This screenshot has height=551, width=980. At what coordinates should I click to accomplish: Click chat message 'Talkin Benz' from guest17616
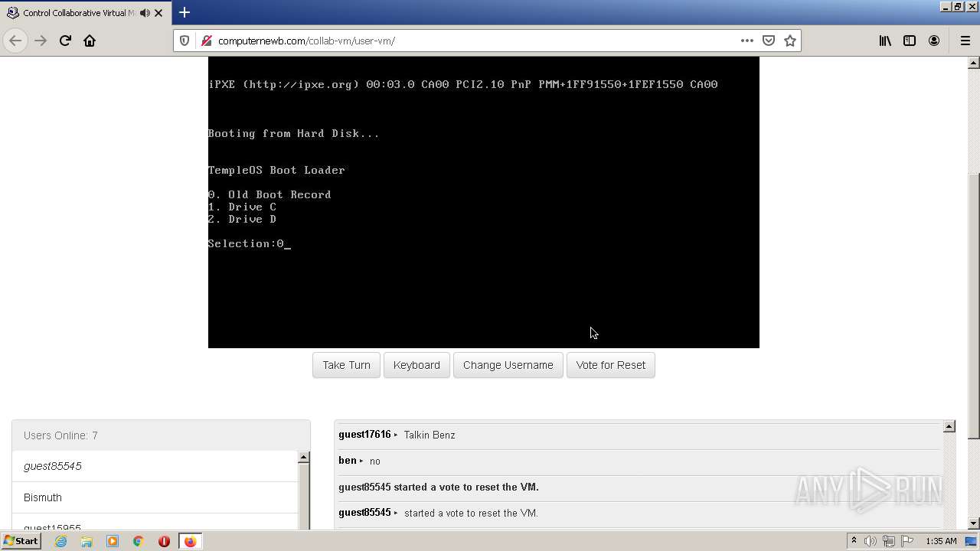[x=430, y=435]
